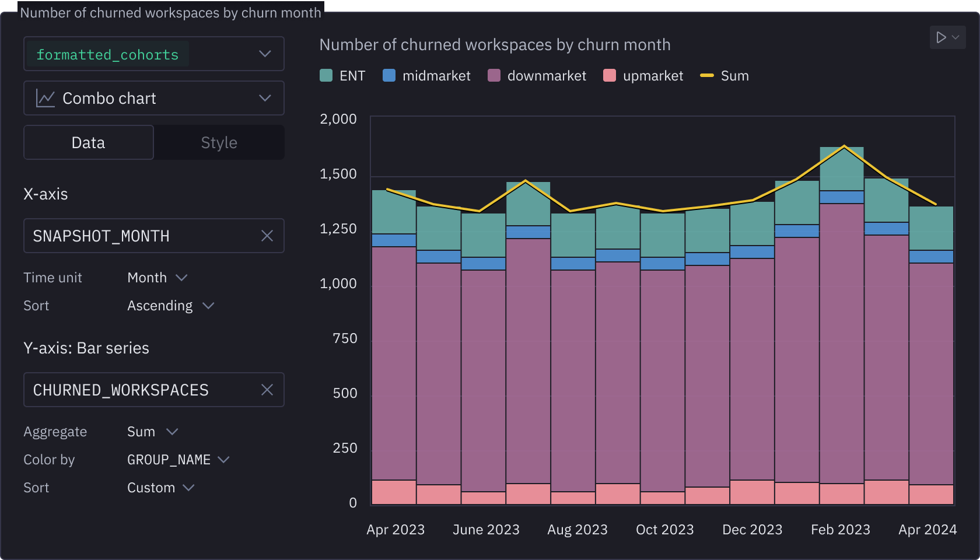Screen dimensions: 980x560
Task: Click the Sum line icon in legend
Action: [x=708, y=75]
